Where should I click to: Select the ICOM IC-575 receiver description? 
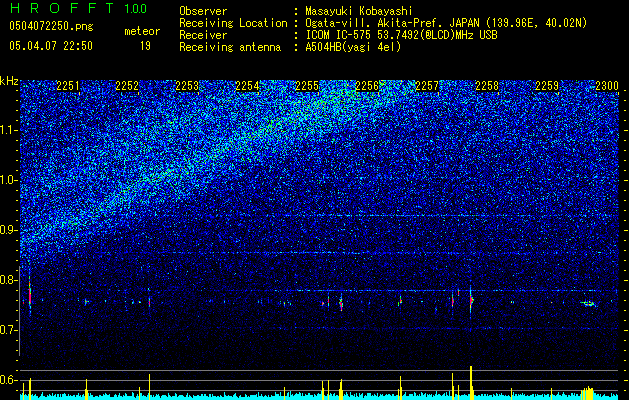(401, 35)
